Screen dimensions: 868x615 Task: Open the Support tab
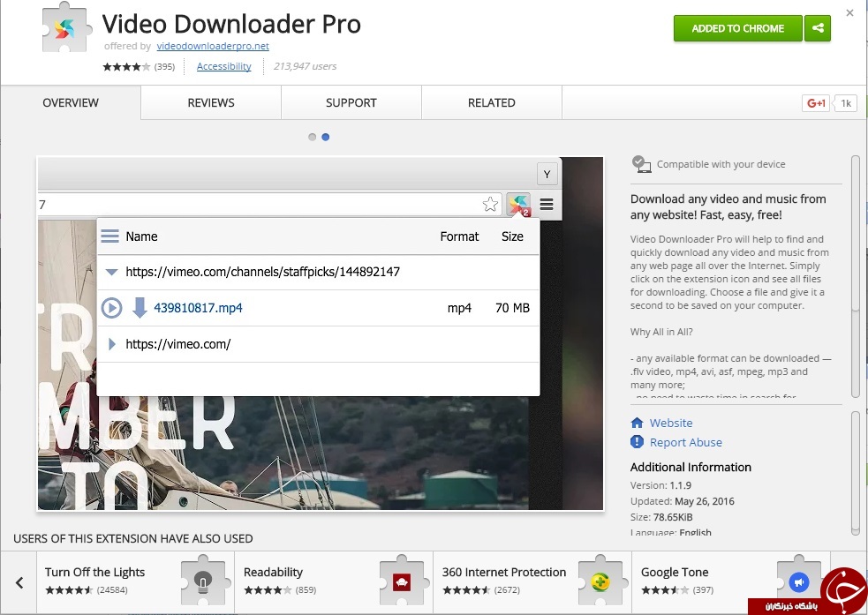click(x=351, y=103)
